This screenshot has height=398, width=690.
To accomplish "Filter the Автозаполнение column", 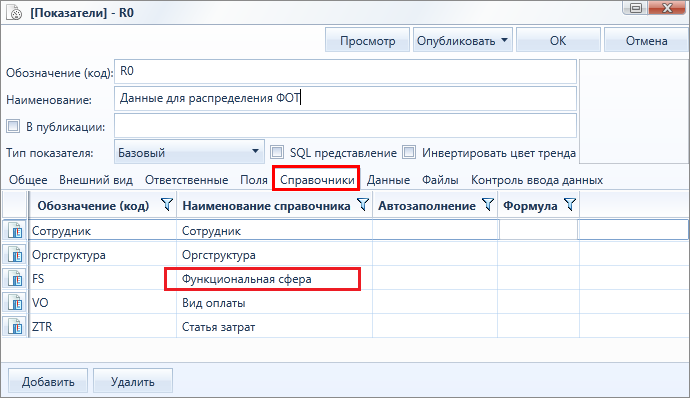I will (x=488, y=205).
